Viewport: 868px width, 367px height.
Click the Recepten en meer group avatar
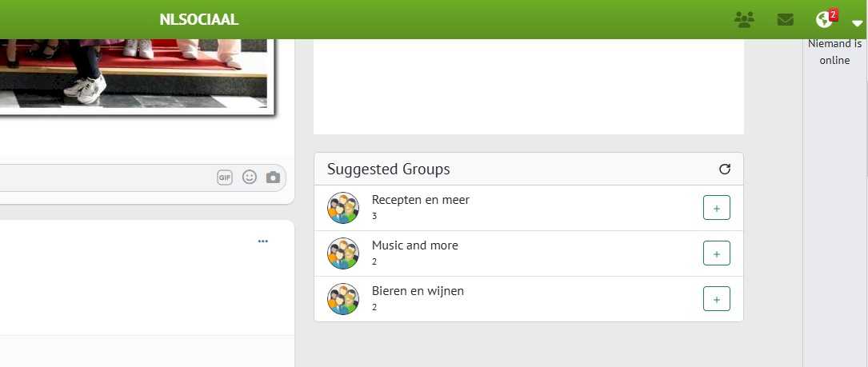pyautogui.click(x=343, y=208)
